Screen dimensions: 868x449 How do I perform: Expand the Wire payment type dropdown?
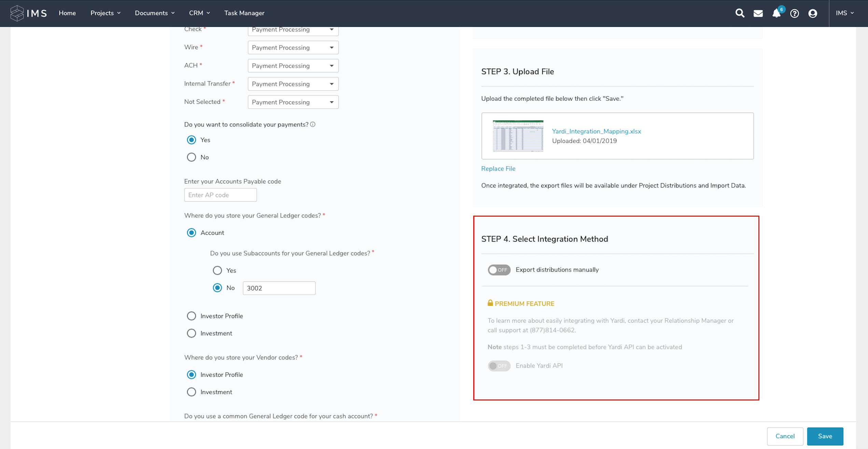(x=331, y=47)
